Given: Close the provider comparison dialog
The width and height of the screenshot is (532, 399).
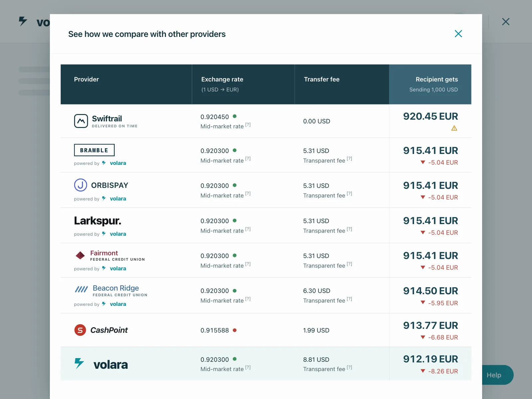Looking at the screenshot, I should pos(458,34).
